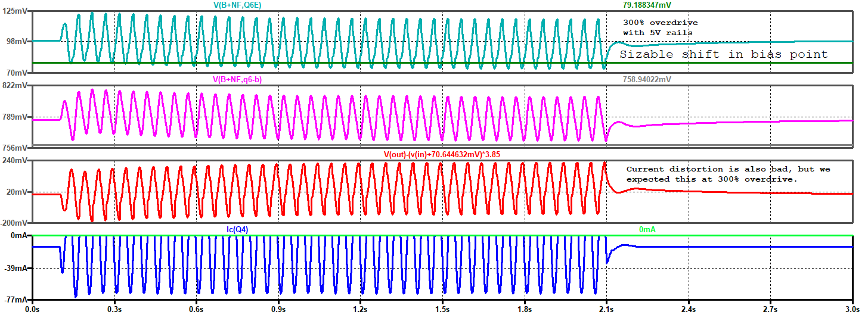Screen dimensions: 868x315
Task: Click the cyan V(B+NF,Q6E) trace label
Action: [238, 5]
